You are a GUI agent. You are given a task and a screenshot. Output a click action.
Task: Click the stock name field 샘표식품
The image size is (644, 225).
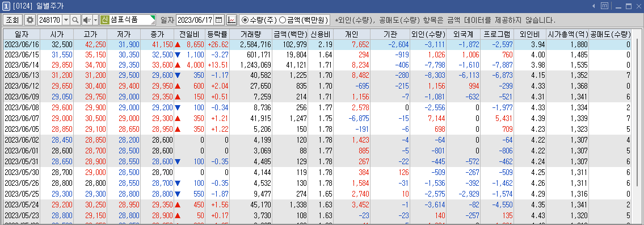132,19
